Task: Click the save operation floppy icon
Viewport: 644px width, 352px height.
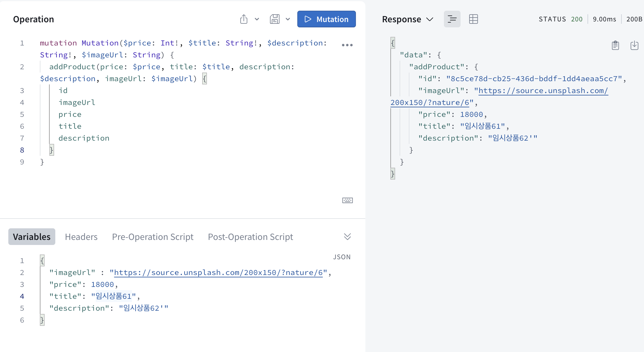Action: (x=274, y=19)
